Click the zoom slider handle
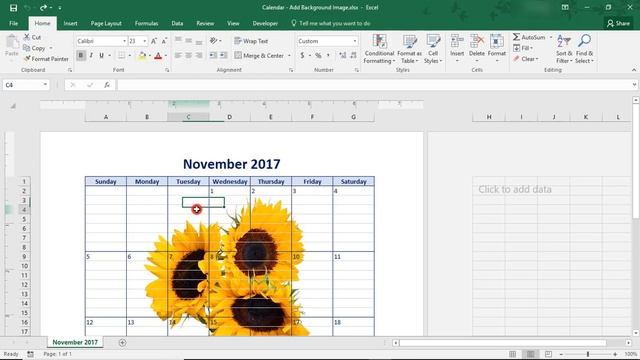This screenshot has height=360, width=640. tap(588, 354)
